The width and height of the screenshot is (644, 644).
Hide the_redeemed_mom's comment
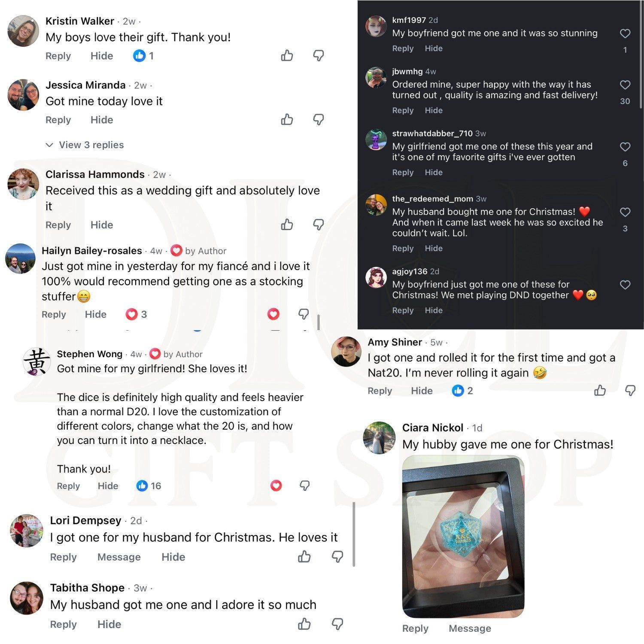click(x=434, y=249)
